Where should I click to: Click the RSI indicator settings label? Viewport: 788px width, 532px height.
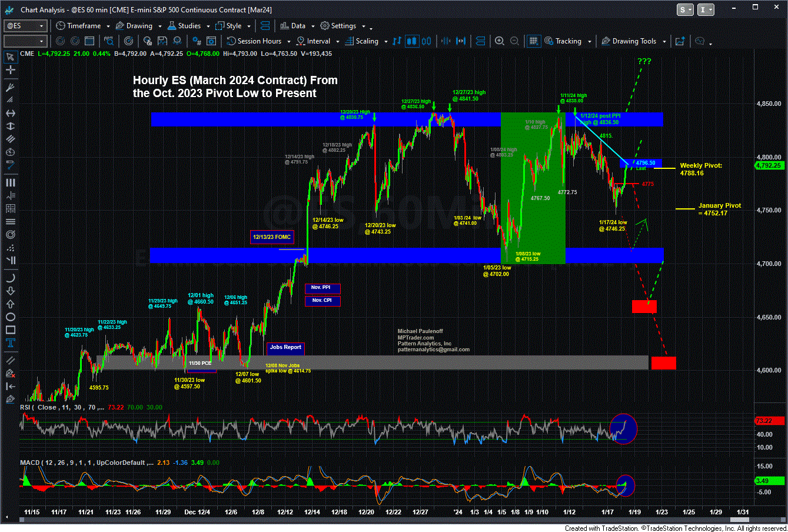pyautogui.click(x=61, y=407)
